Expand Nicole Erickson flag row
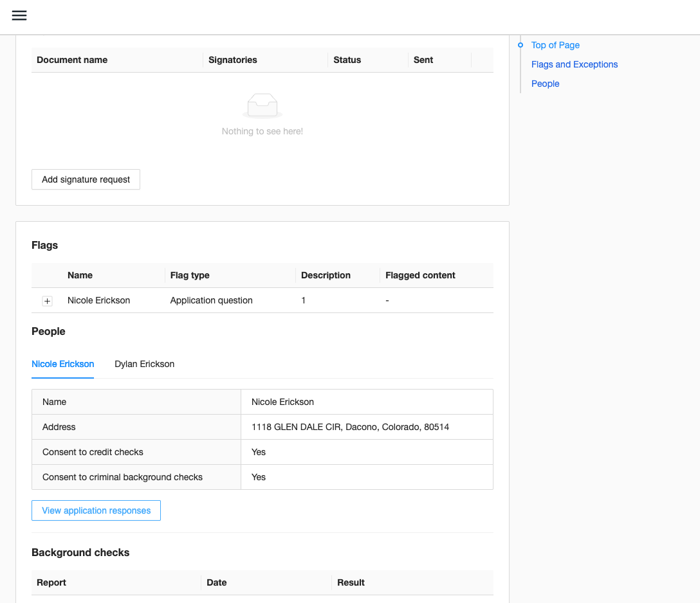This screenshot has height=603, width=700. (x=48, y=301)
